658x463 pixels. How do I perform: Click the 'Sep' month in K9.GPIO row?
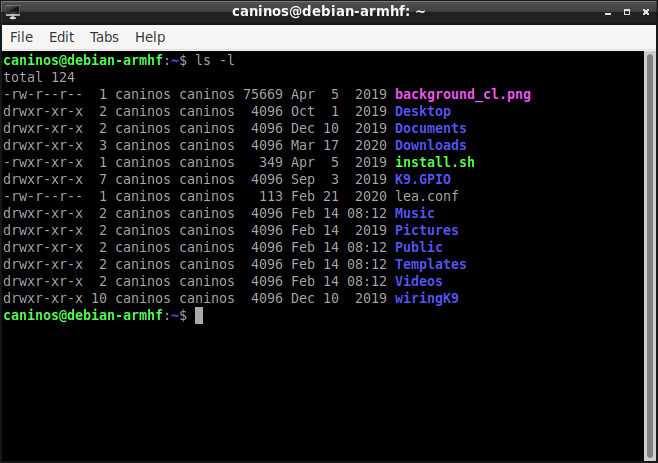[303, 179]
